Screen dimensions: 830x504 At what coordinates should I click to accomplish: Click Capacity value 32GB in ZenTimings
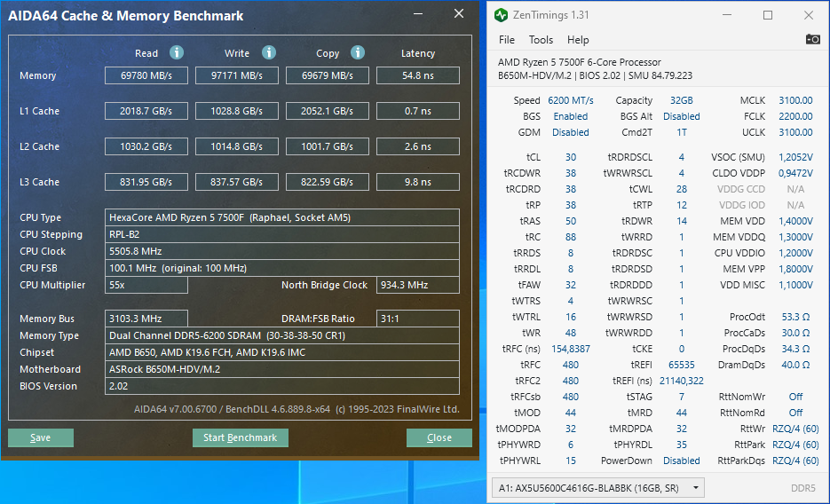click(x=681, y=100)
